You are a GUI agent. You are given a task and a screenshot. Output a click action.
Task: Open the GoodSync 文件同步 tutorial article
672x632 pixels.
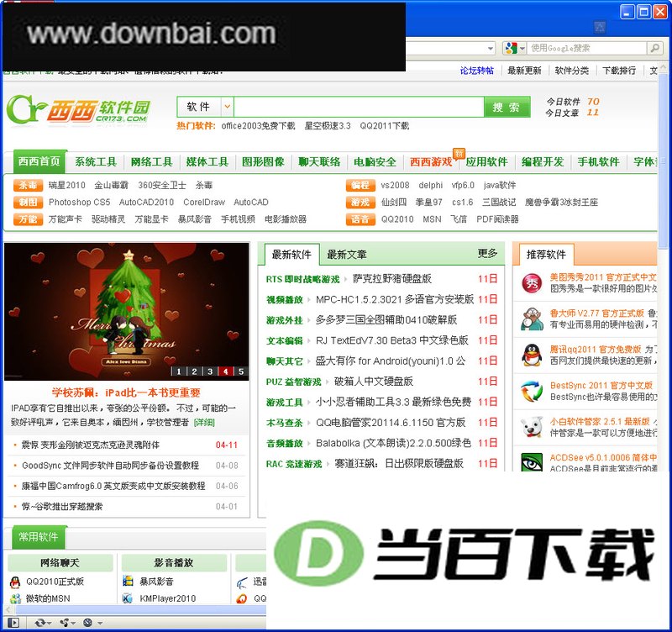pyautogui.click(x=110, y=466)
